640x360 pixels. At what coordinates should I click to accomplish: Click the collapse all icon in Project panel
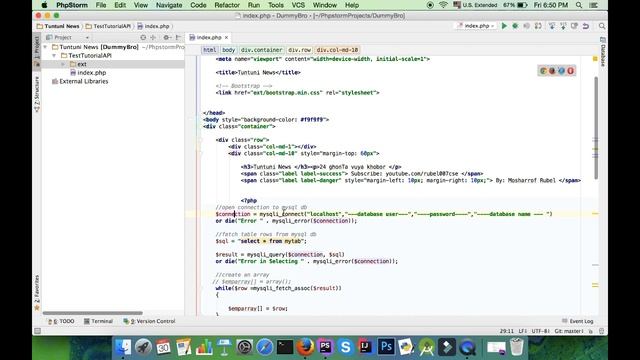coord(153,37)
